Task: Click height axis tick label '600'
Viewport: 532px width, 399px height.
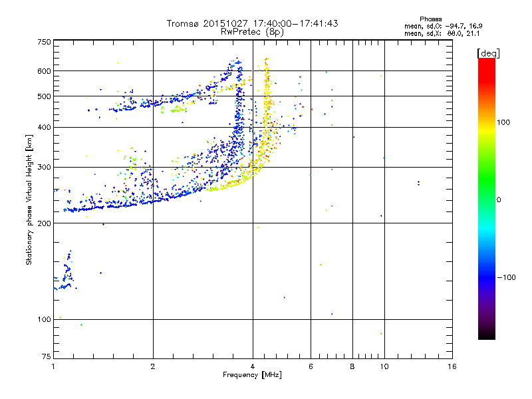Action: pos(45,71)
